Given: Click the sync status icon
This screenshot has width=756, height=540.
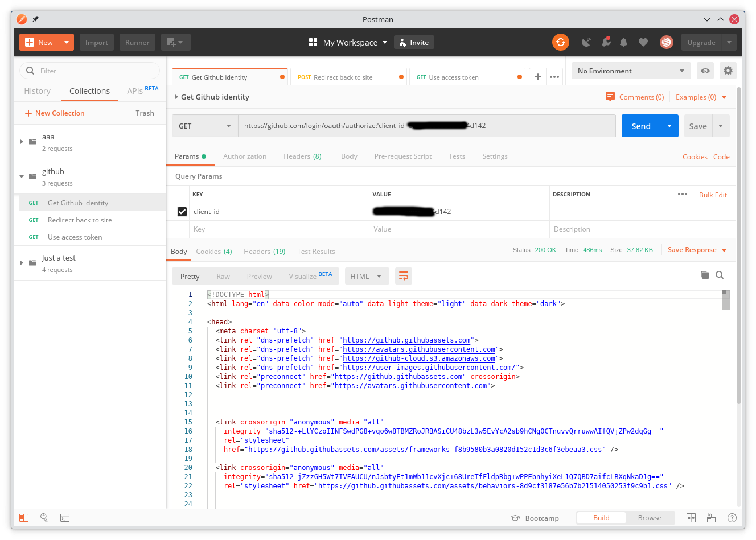Looking at the screenshot, I should (560, 42).
